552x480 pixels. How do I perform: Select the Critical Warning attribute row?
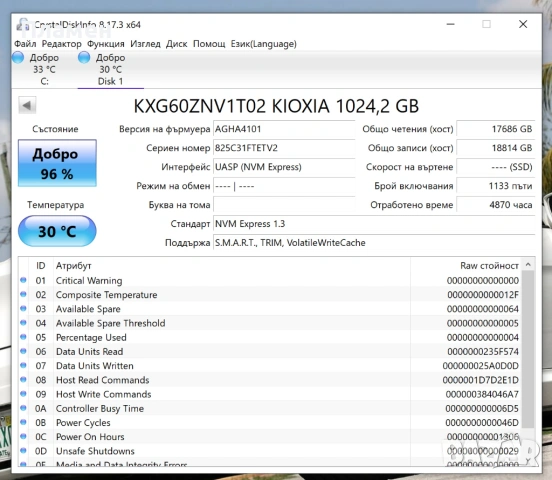click(270, 281)
